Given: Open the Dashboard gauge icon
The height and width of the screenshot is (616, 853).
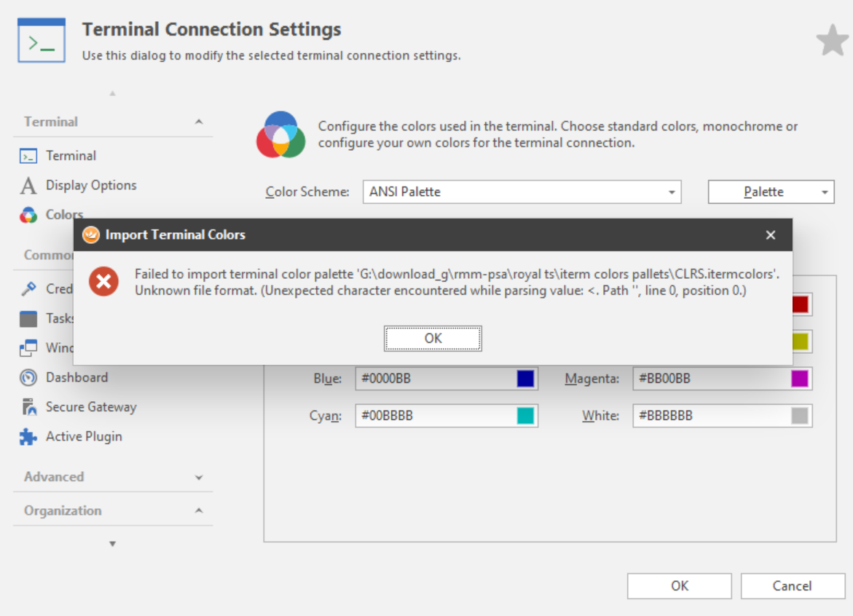Looking at the screenshot, I should coord(28,378).
